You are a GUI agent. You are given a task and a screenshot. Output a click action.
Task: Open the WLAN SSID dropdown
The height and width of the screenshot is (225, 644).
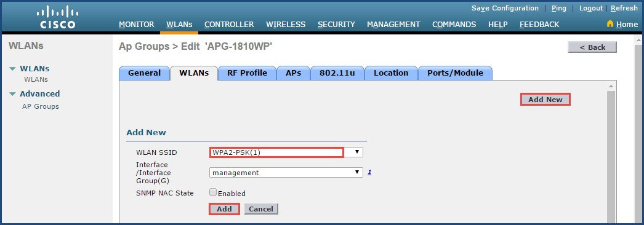tap(286, 152)
